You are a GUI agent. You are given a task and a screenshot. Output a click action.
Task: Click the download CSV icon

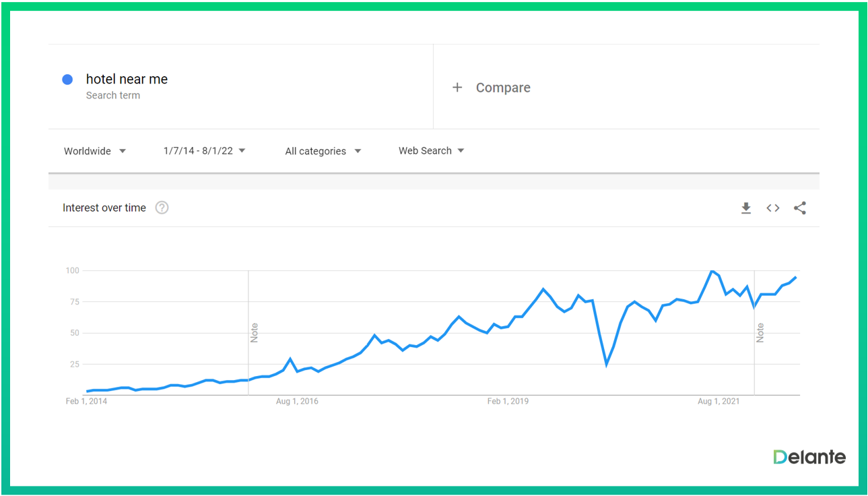pos(745,208)
